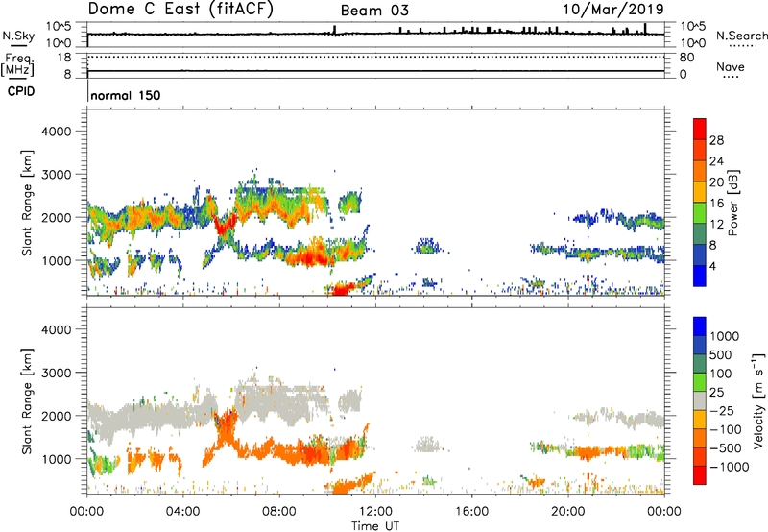Image resolution: width=768 pixels, height=532 pixels.
Task: Click the '08:00' time axis label
Action: click(x=279, y=512)
